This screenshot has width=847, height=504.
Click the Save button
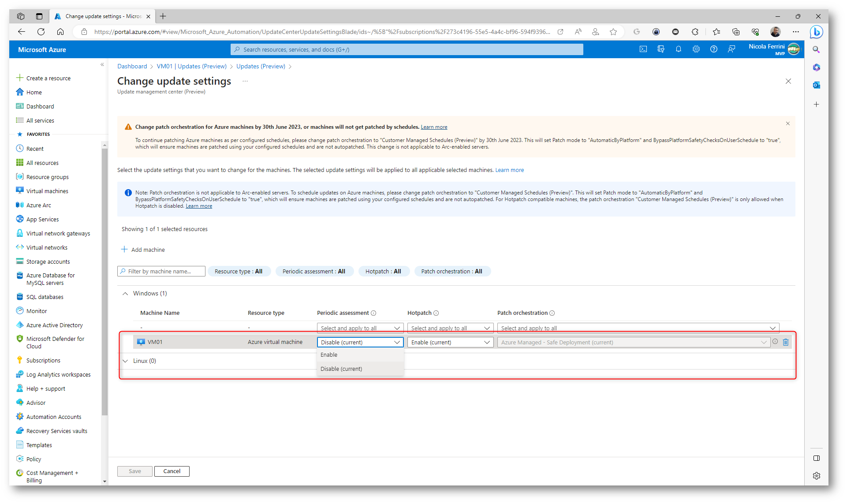pos(135,471)
